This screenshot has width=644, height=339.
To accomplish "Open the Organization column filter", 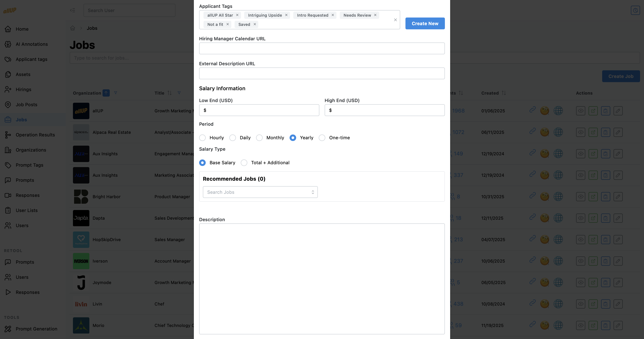I will tap(115, 93).
